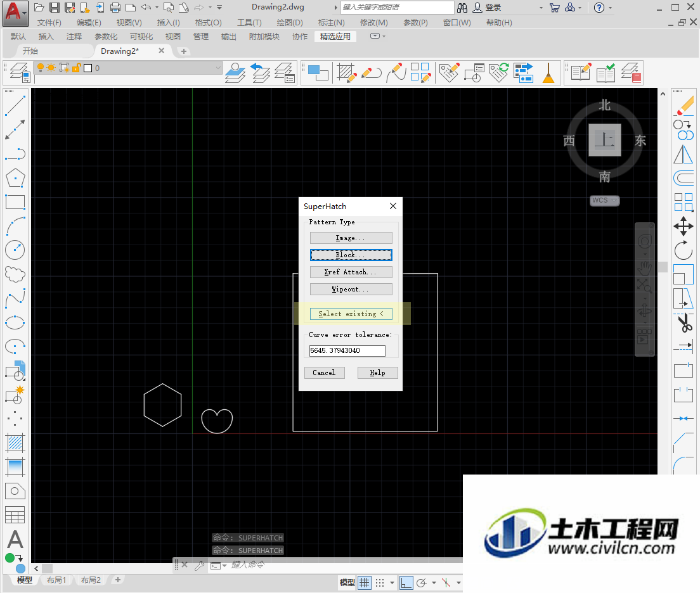Click the Edit Polyline icon
Viewport: 700px width, 593px height.
click(372, 72)
